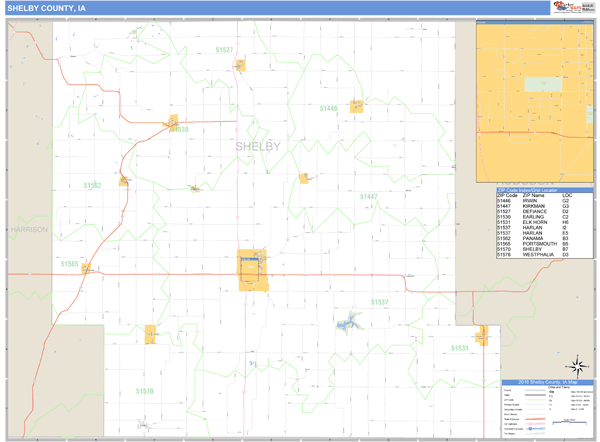Screen dimensions: 600x442
Task: Select the PANAMA row in the index
Action: click(x=545, y=238)
